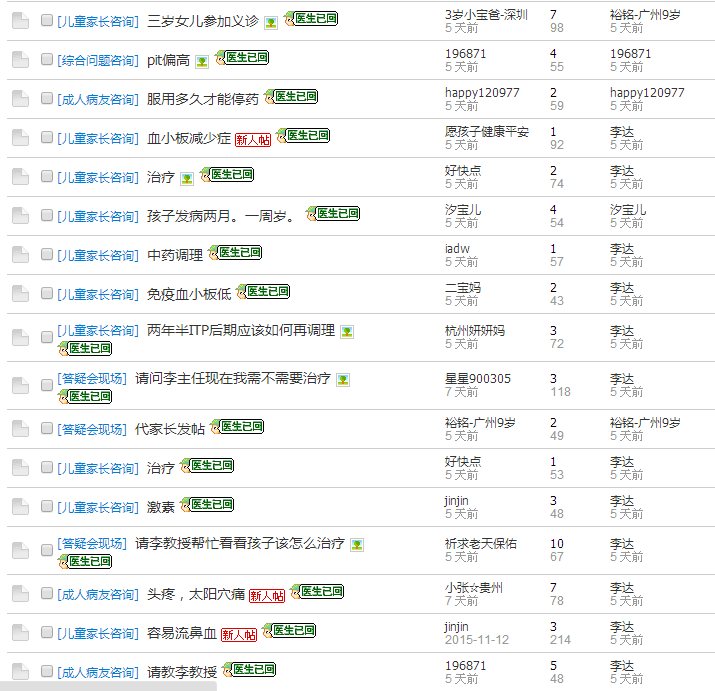Screen dimensions: 715x691
Task: Open the thread 孩子发病两月。一周岁。
Action: point(221,216)
